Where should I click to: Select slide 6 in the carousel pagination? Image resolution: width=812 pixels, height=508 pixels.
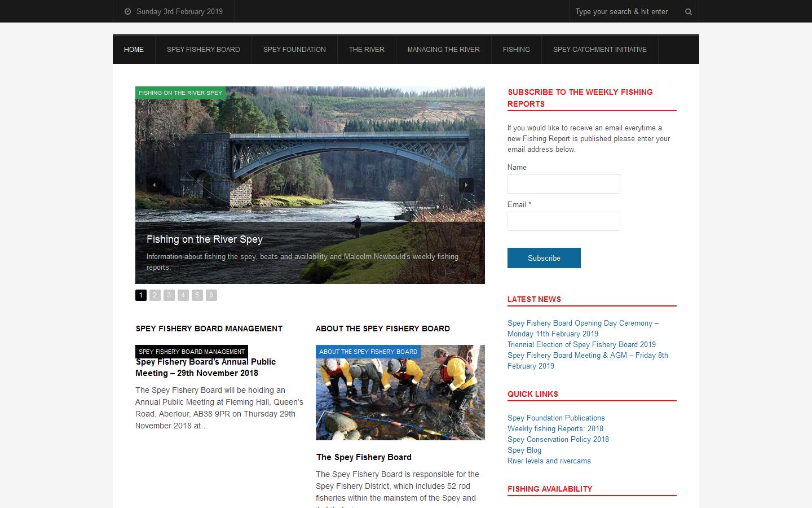[211, 295]
